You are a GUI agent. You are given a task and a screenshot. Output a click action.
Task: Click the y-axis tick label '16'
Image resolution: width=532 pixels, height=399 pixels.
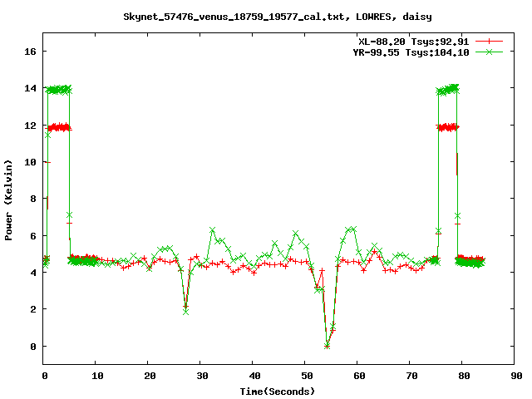tap(30, 52)
